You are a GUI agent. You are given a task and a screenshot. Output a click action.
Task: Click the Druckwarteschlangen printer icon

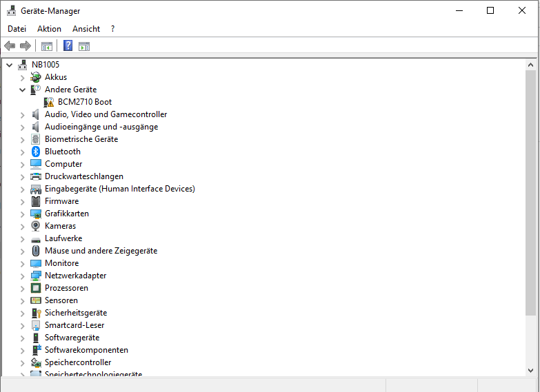(x=35, y=176)
